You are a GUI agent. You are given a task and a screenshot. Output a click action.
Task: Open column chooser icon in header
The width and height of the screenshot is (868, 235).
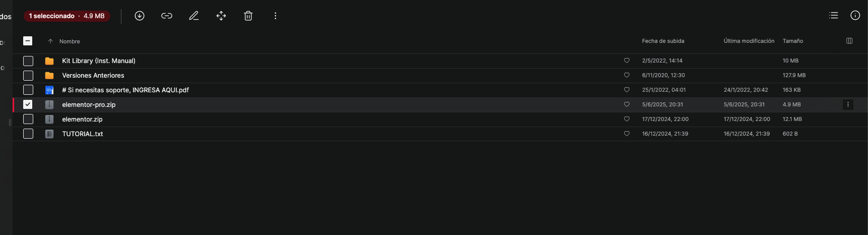(849, 41)
